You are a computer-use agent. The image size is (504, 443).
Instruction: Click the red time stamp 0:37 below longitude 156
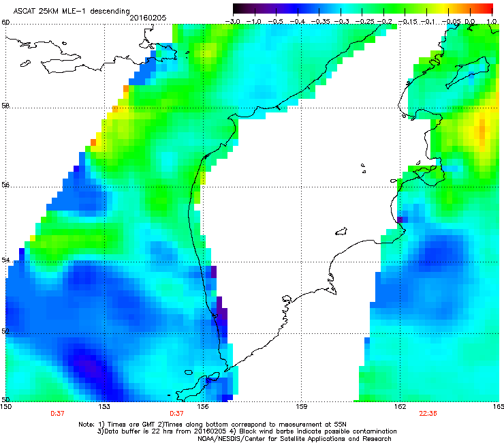click(x=176, y=414)
